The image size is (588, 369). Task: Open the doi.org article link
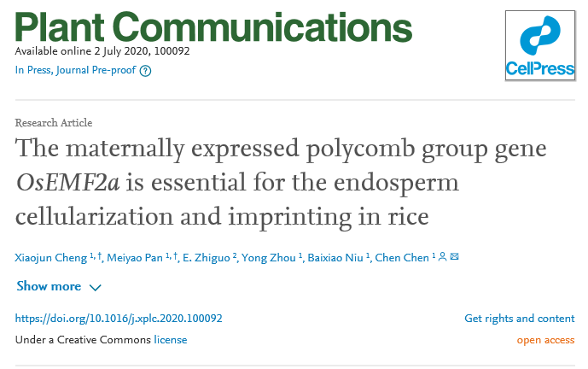[x=119, y=319]
